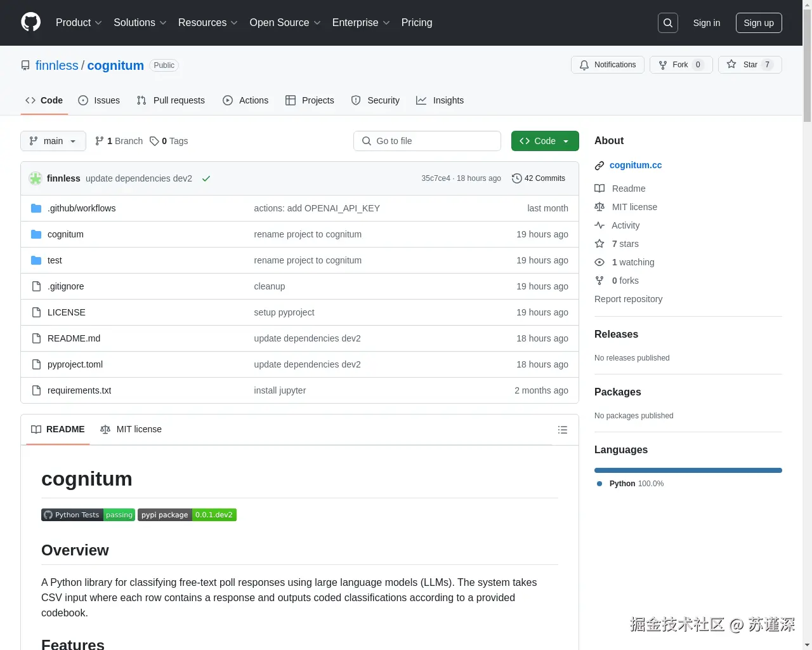Open the Insights tab
The height and width of the screenshot is (650, 812).
[x=440, y=100]
